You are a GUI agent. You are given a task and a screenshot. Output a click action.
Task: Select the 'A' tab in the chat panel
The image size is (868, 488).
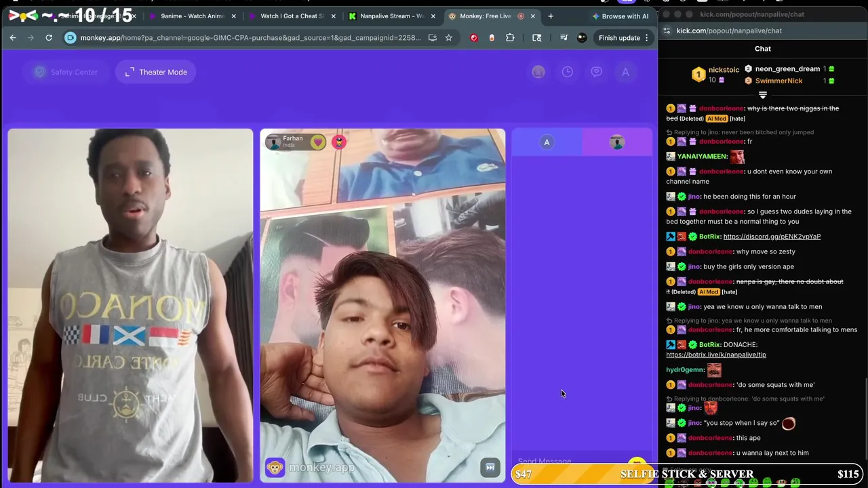pyautogui.click(x=547, y=142)
